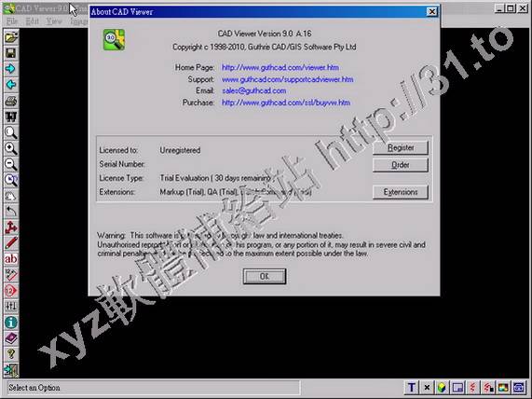
Task: Toggle the red squiggle line status icon
Action: pos(473,388)
